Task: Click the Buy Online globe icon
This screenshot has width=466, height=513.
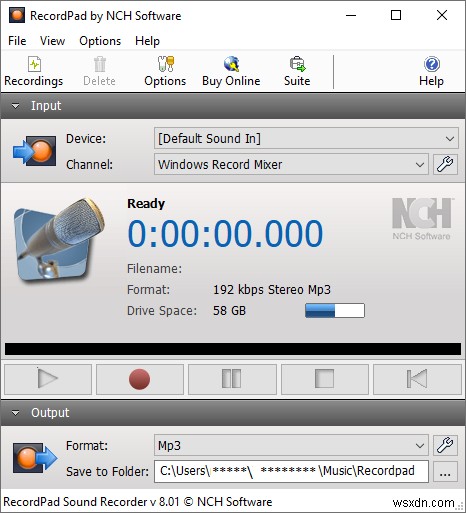Action: click(x=231, y=64)
